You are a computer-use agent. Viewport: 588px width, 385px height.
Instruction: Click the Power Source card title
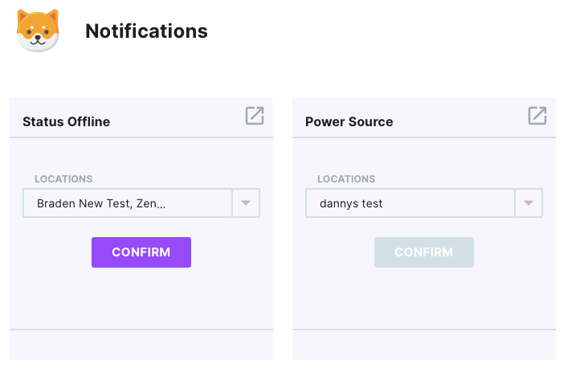coord(349,122)
